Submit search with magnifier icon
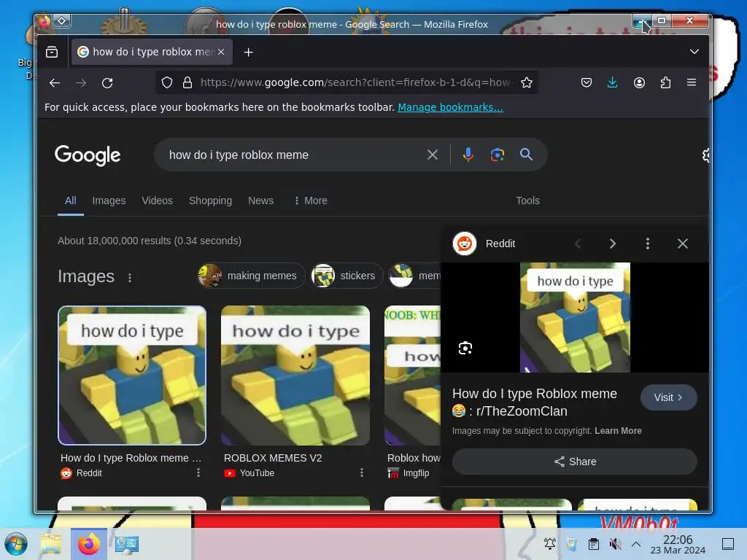Image resolution: width=747 pixels, height=560 pixels. 527,155
